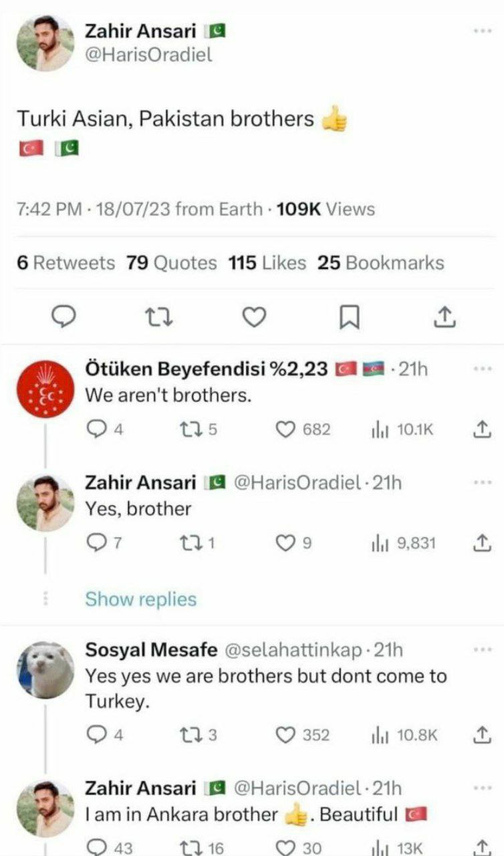Like the main tweet with heart icon
504x856 pixels.
pyautogui.click(x=253, y=317)
